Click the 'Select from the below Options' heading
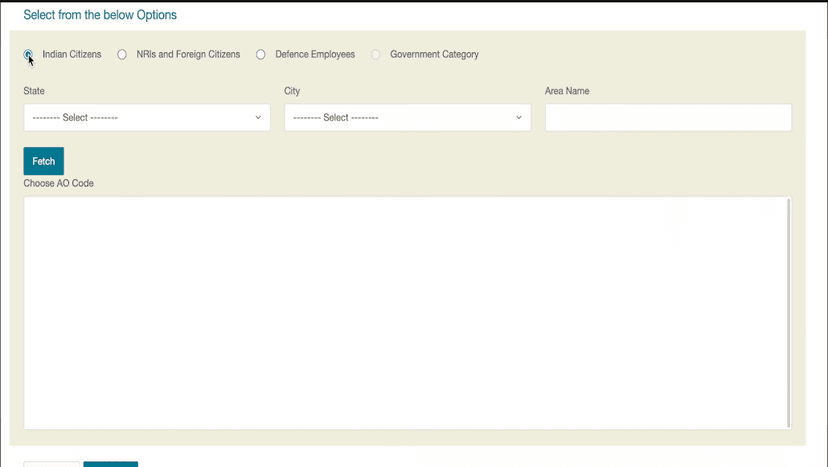This screenshot has height=467, width=828. 100,16
